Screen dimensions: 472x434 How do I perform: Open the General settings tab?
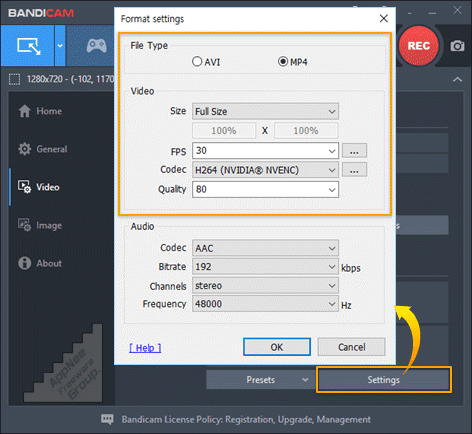click(x=52, y=149)
